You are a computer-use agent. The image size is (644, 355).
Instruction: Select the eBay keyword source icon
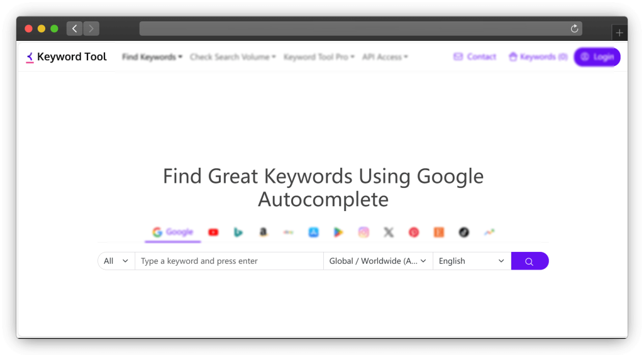[289, 232]
